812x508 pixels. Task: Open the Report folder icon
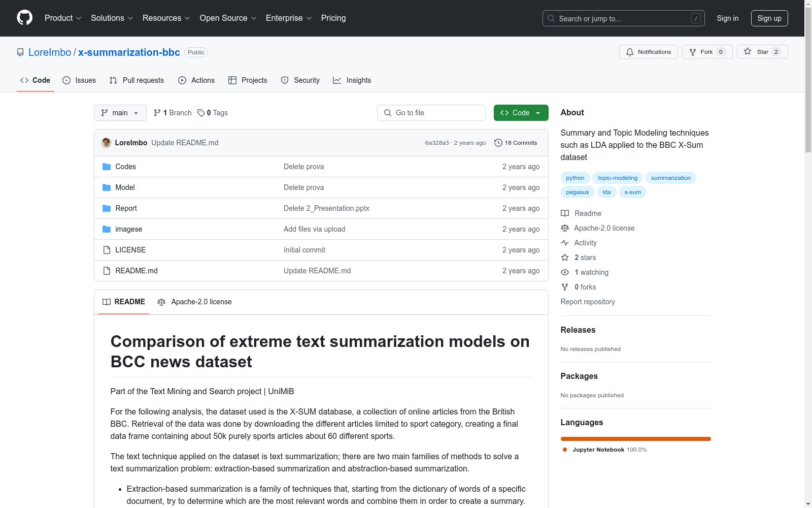[107, 208]
